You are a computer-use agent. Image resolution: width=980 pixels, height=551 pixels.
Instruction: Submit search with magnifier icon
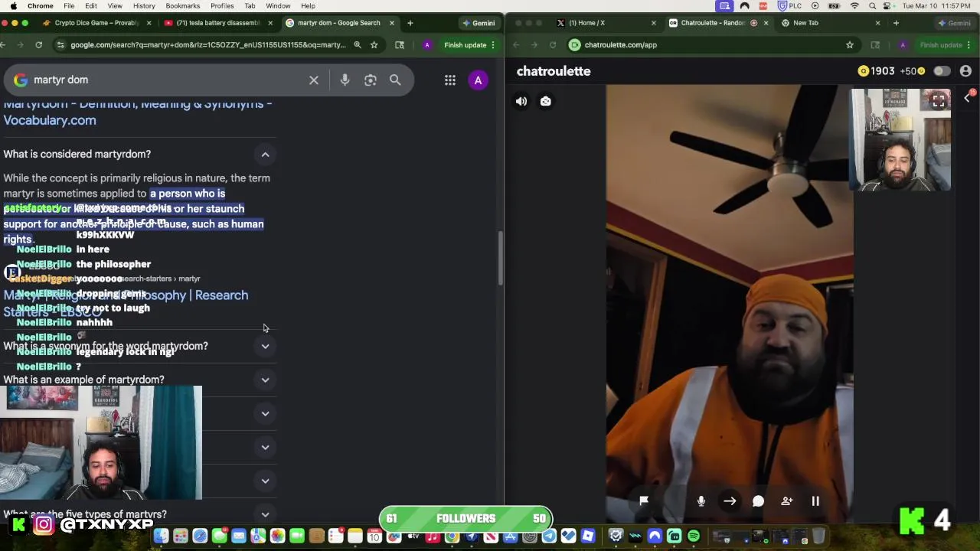click(x=395, y=80)
